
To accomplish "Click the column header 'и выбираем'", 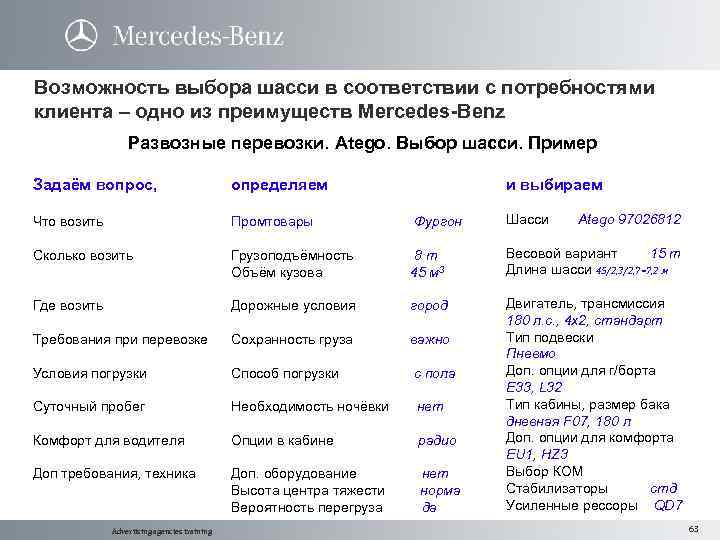I will [x=554, y=185].
